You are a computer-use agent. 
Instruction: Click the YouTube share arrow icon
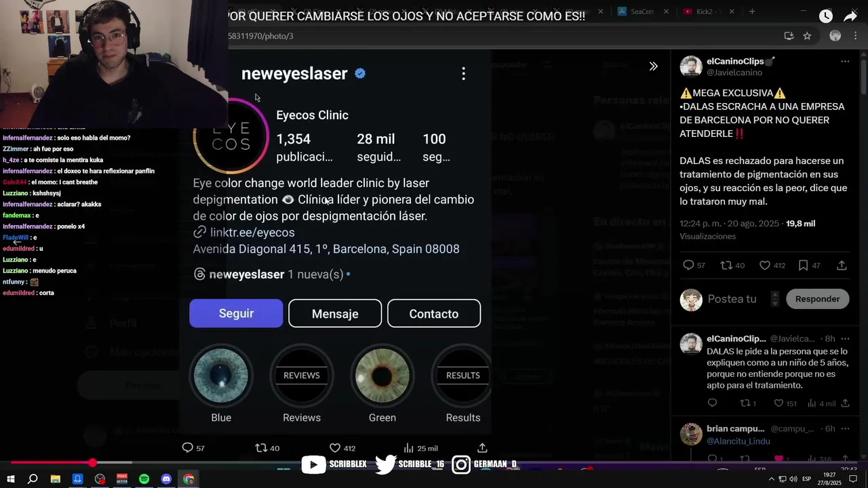pyautogui.click(x=850, y=16)
